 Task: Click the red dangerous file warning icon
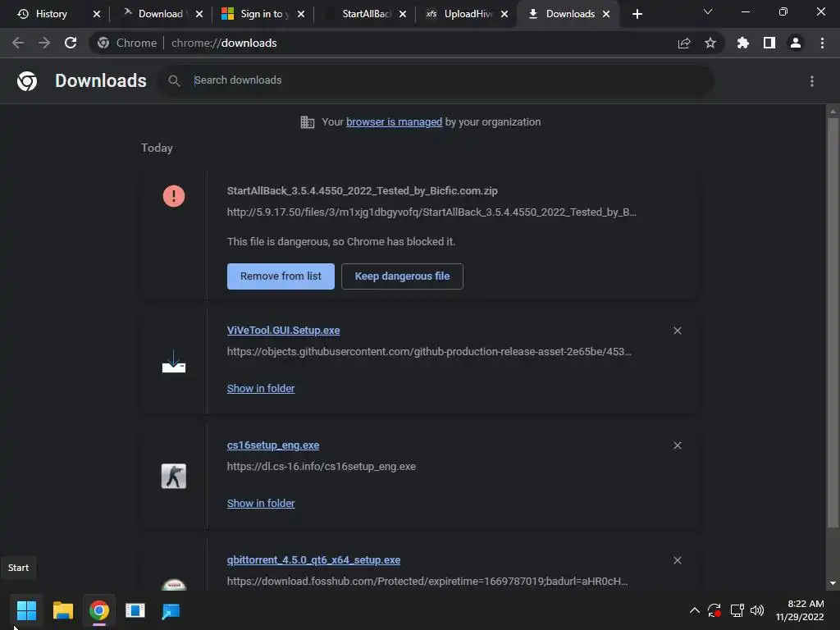click(174, 195)
